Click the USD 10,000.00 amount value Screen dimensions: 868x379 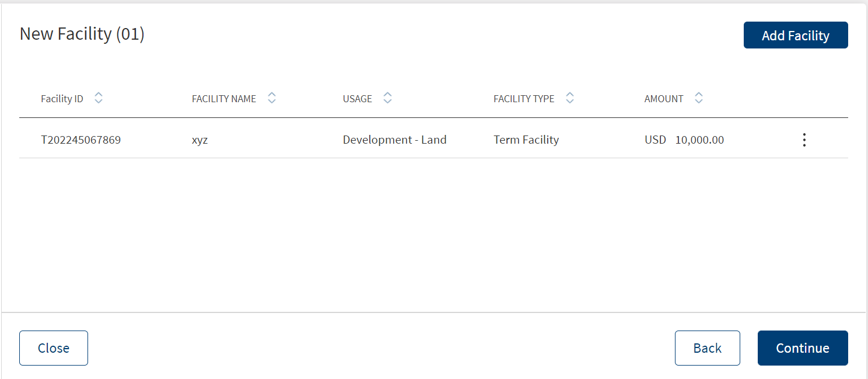(684, 140)
